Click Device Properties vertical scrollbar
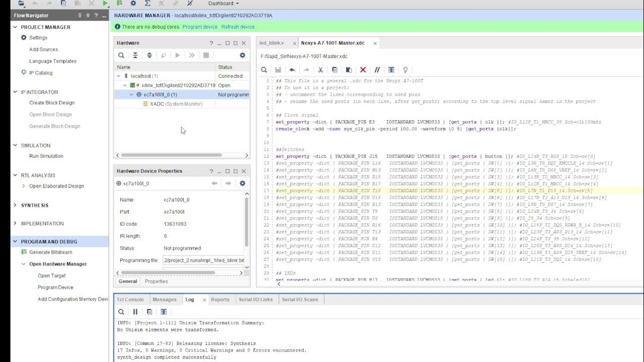644x362 pixels. (247, 221)
